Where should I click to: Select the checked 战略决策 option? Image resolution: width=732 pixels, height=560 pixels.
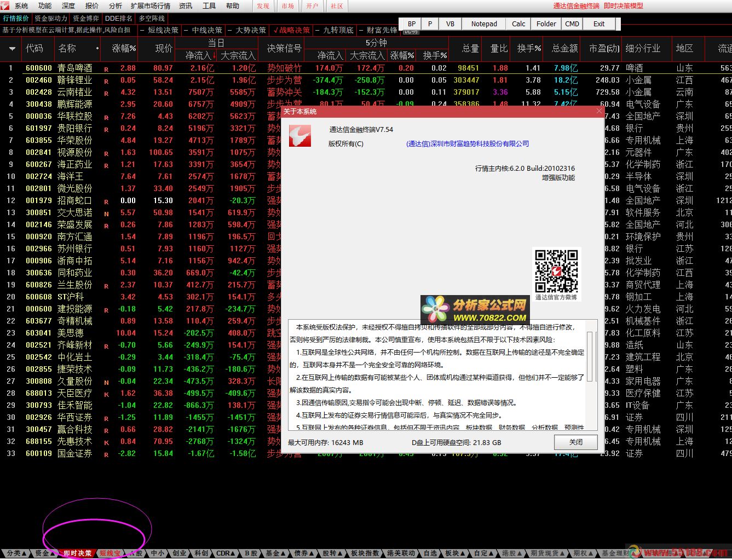coord(292,30)
